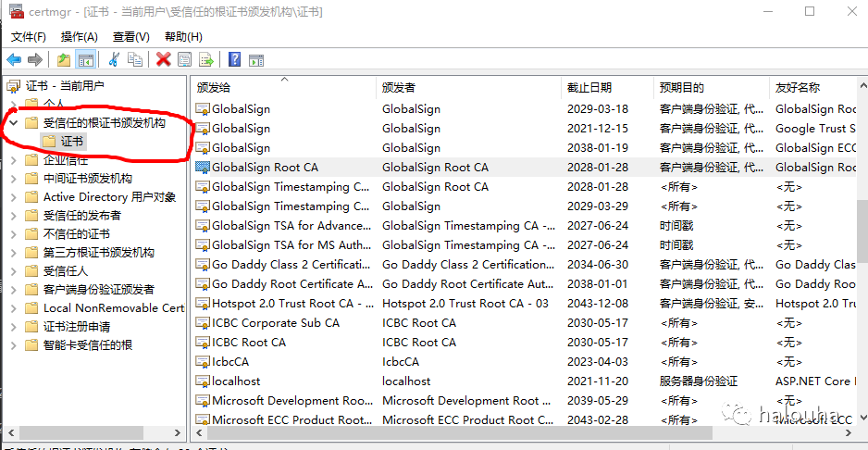The height and width of the screenshot is (450, 868).
Task: Click certificate icon beside ICBC Corporate Sub CA
Action: (x=204, y=322)
